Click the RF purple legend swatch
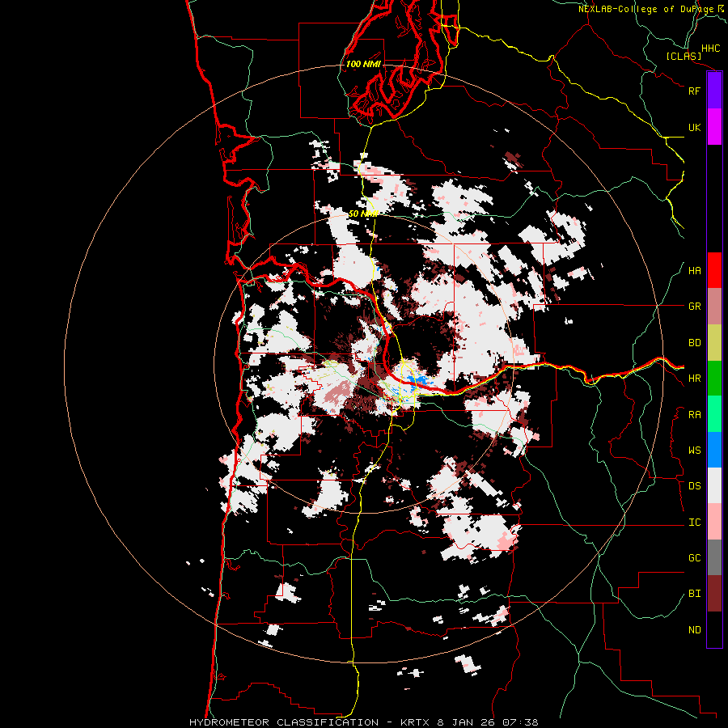 [714, 91]
